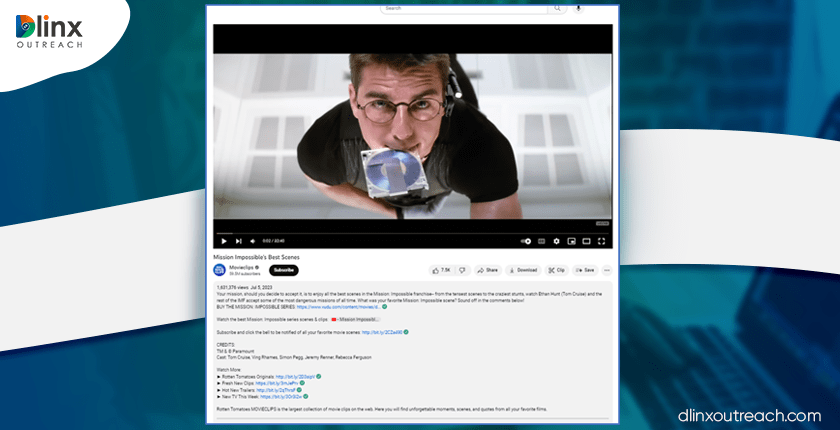
Task: Click the search magnifier button
Action: click(558, 9)
